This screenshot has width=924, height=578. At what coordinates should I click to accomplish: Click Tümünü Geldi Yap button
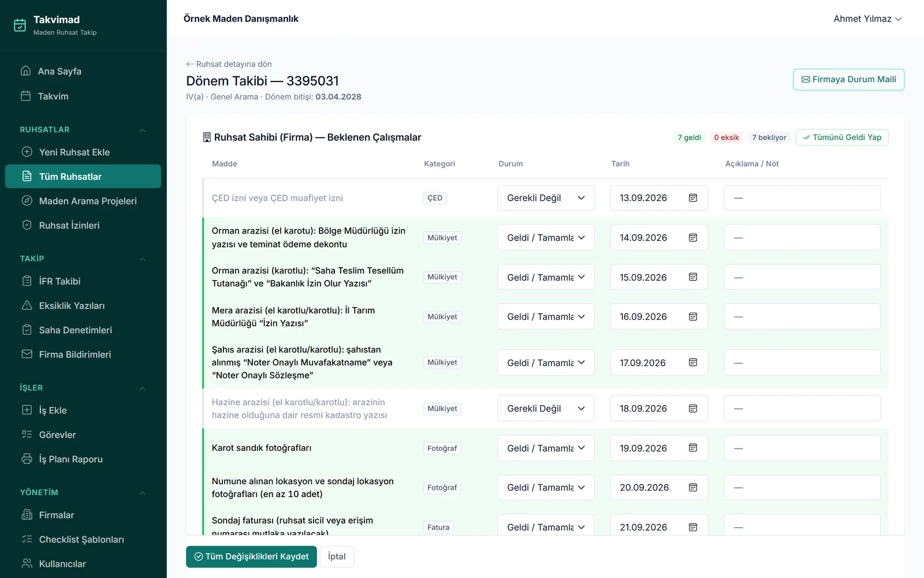click(x=842, y=138)
